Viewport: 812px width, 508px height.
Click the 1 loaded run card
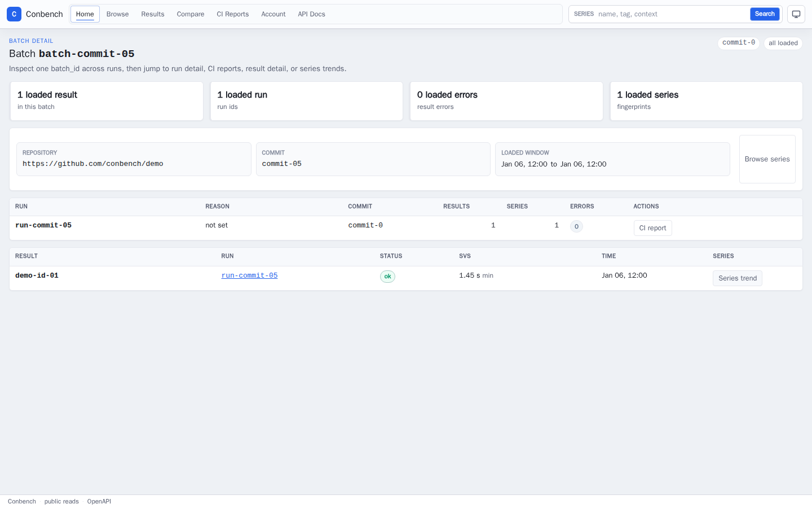click(x=307, y=101)
